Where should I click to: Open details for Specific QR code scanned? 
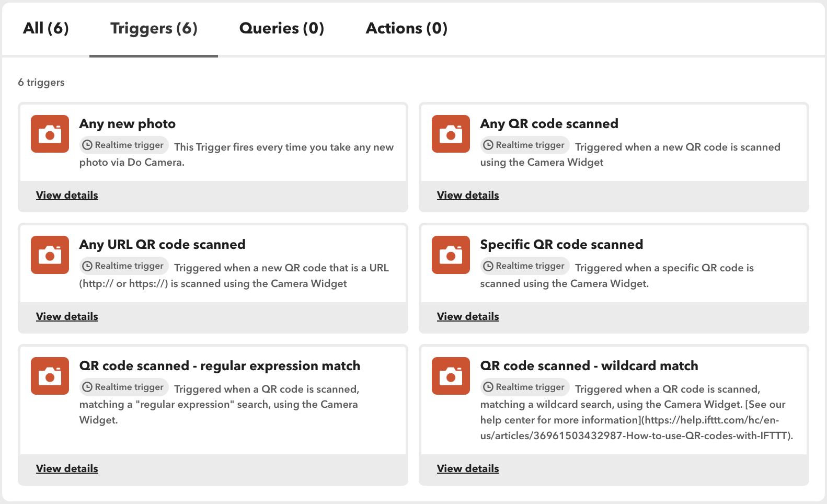click(468, 317)
